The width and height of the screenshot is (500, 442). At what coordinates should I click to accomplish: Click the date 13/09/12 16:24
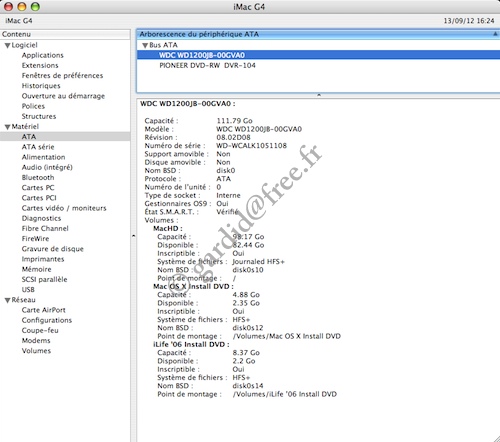pos(469,21)
